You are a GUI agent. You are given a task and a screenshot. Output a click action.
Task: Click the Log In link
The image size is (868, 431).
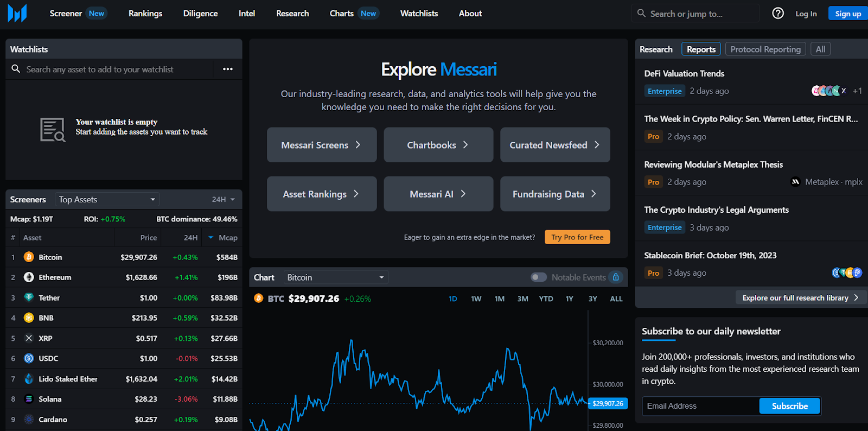[806, 14]
